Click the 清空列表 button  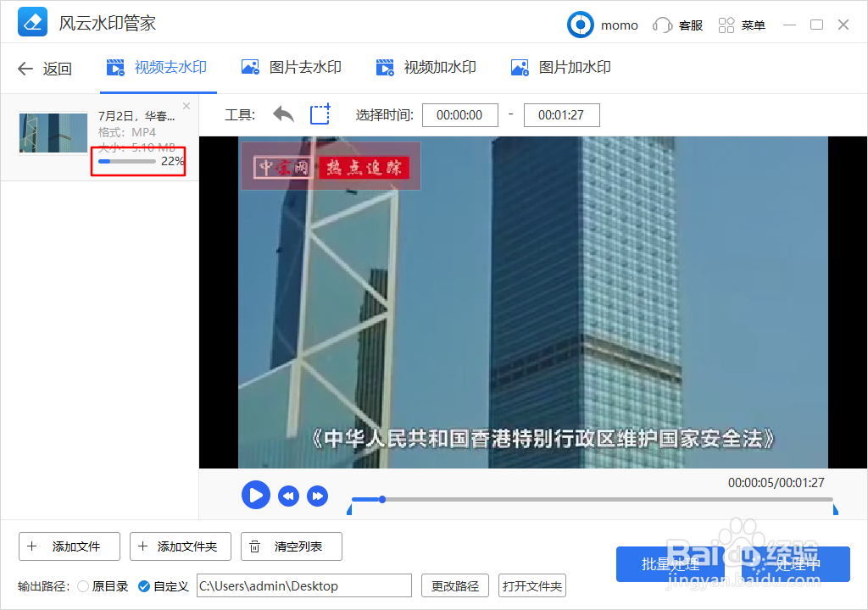(291, 546)
